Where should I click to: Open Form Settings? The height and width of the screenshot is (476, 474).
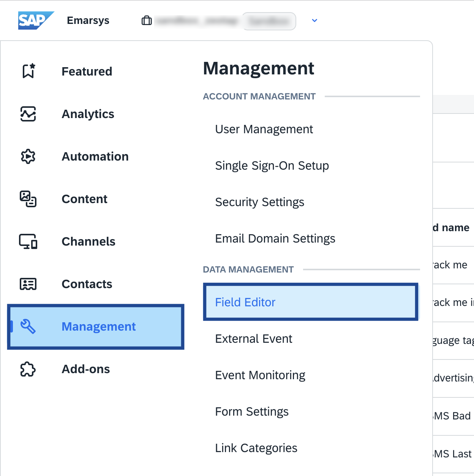point(252,411)
